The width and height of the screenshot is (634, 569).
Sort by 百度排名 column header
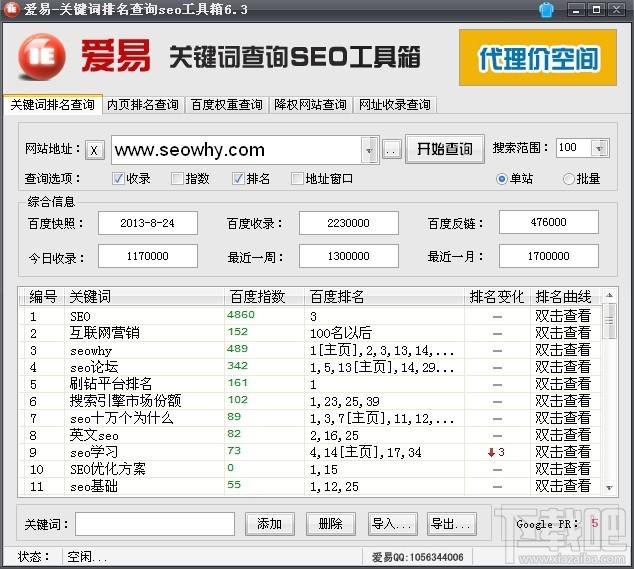(x=384, y=296)
